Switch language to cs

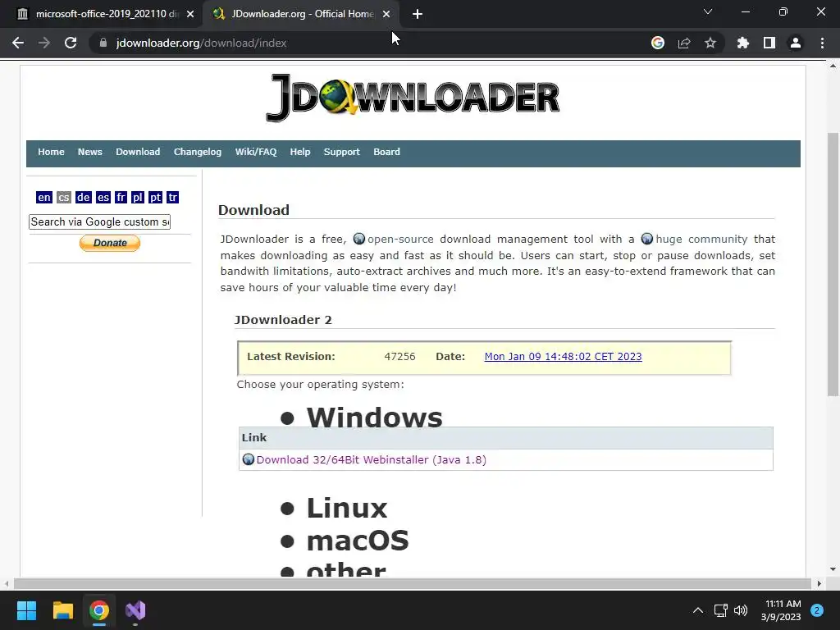[x=64, y=197]
